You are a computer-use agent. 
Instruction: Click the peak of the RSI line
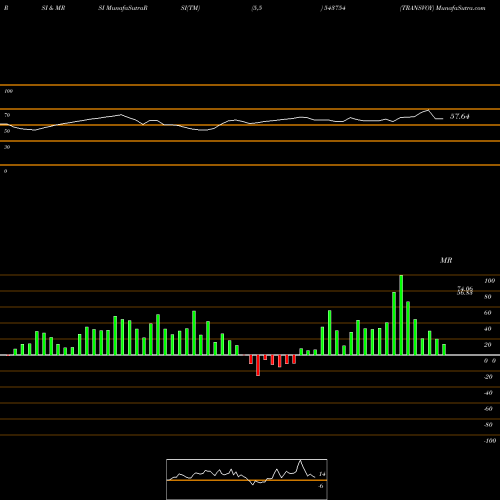[x=428, y=110]
